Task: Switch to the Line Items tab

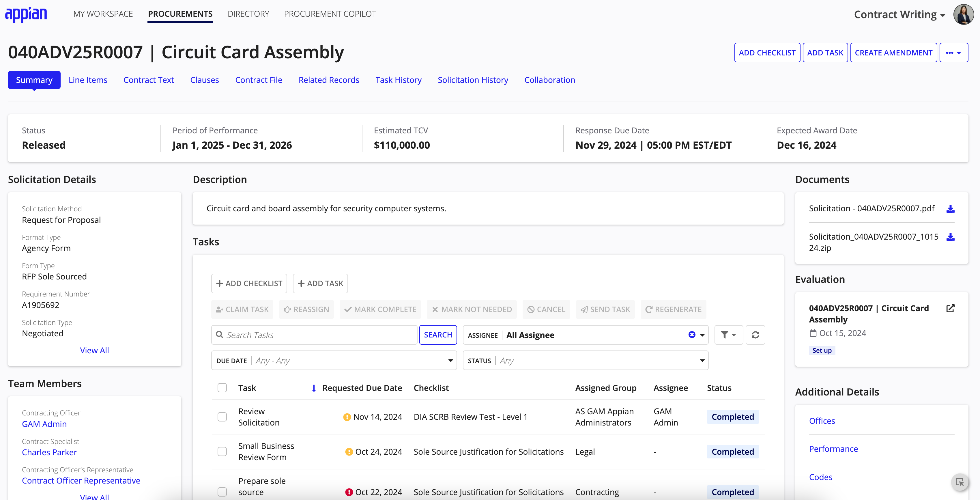Action: click(x=88, y=80)
